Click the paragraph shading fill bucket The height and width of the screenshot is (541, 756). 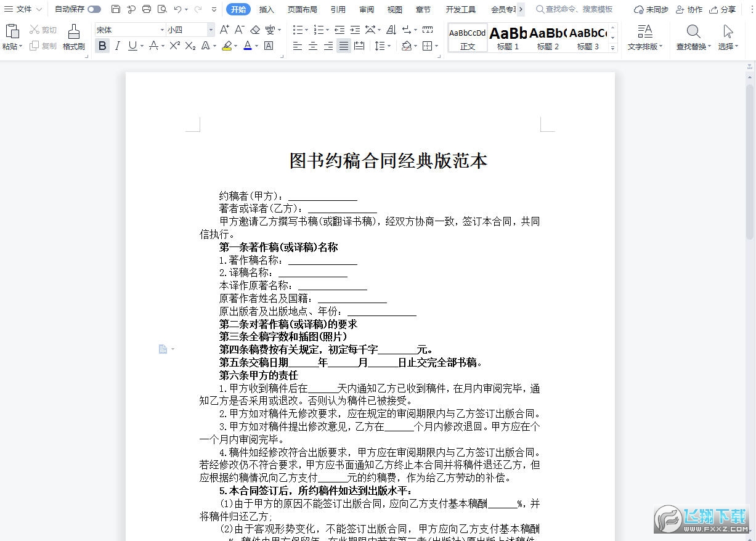[x=407, y=46]
